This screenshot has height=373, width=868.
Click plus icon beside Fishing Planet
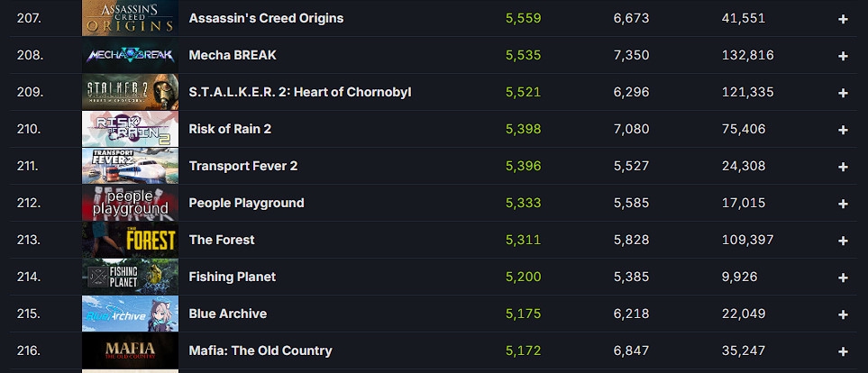(x=843, y=277)
